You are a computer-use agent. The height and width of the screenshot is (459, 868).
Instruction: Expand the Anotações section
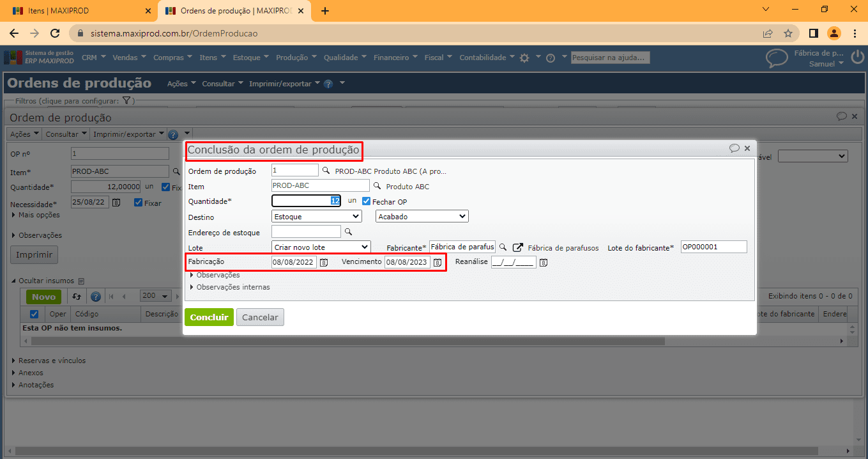coord(33,385)
